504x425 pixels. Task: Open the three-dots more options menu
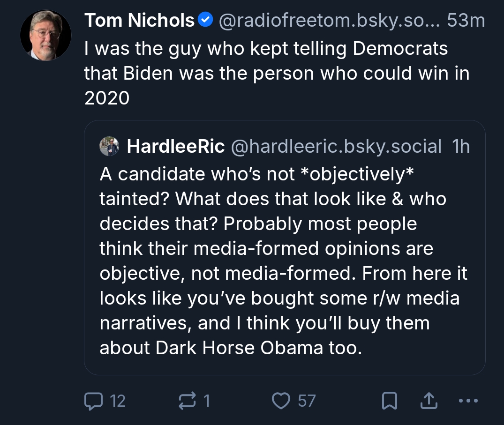pyautogui.click(x=467, y=401)
